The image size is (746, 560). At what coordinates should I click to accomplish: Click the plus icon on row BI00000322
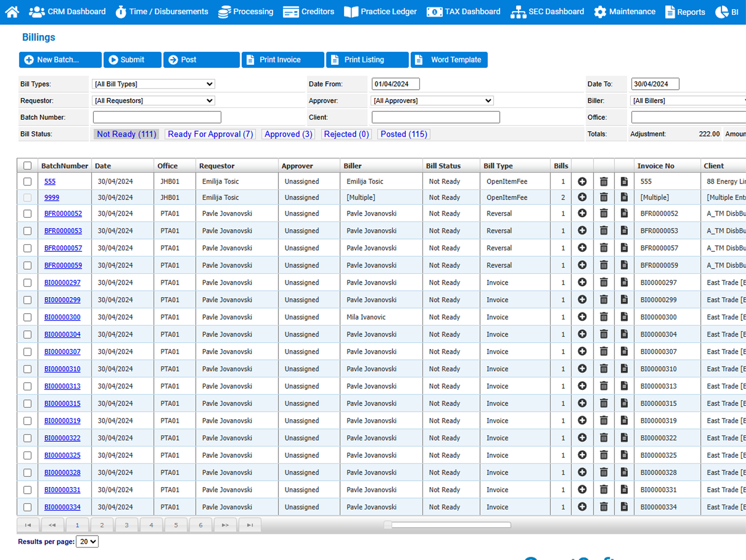[582, 438]
